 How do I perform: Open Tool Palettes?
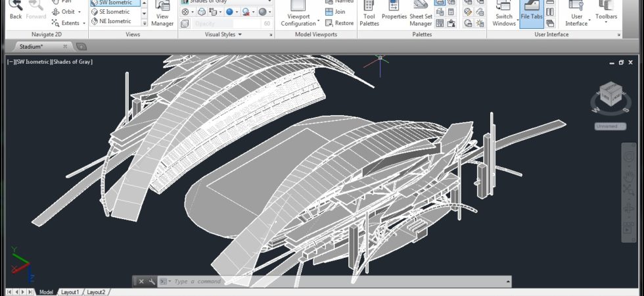[369, 14]
